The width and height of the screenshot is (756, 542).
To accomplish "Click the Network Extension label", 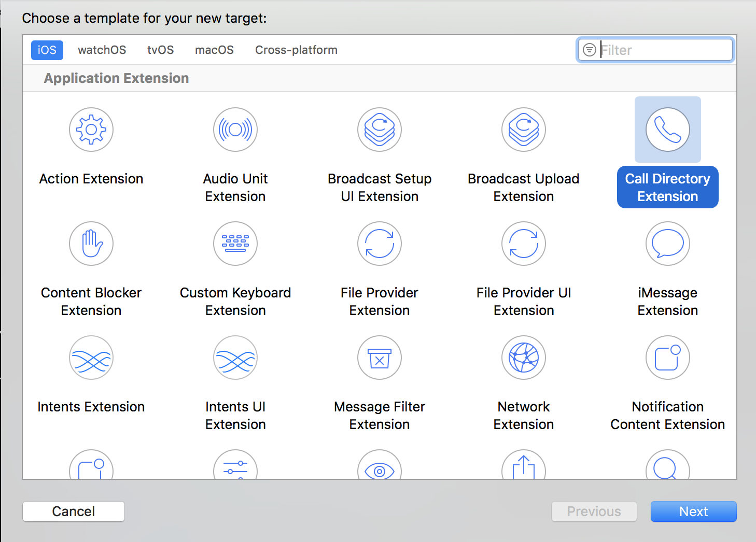I will 524,416.
